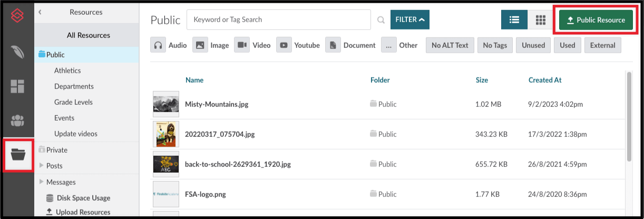The height and width of the screenshot is (219, 644).
Task: Click Public folder of FSA-logo.png row
Action: (383, 194)
